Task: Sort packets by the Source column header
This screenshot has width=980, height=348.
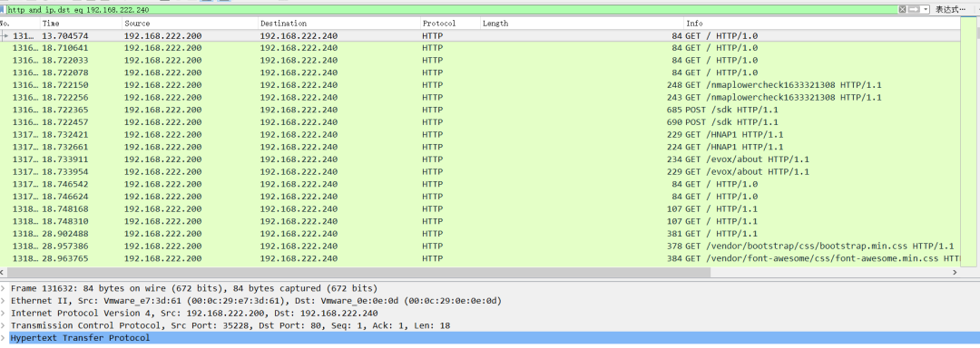Action: point(190,23)
